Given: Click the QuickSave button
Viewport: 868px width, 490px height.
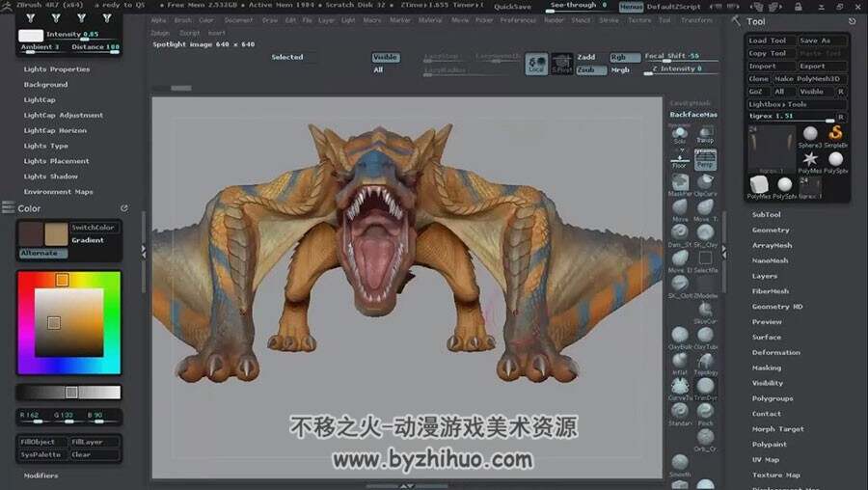Looking at the screenshot, I should (x=513, y=7).
